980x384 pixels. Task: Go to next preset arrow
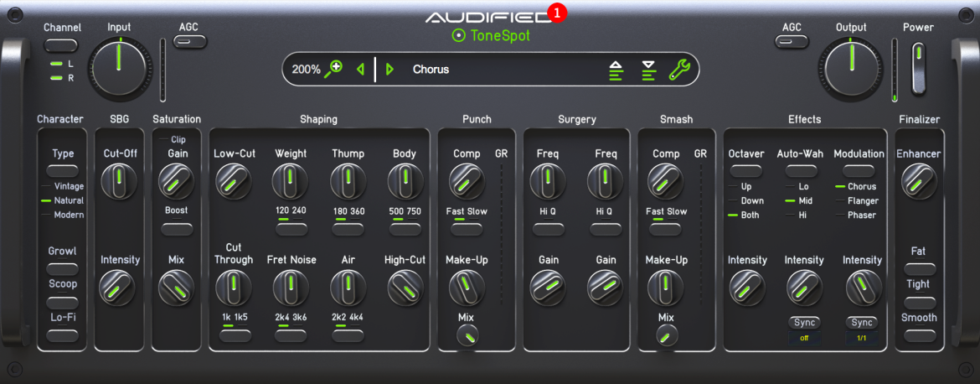390,70
